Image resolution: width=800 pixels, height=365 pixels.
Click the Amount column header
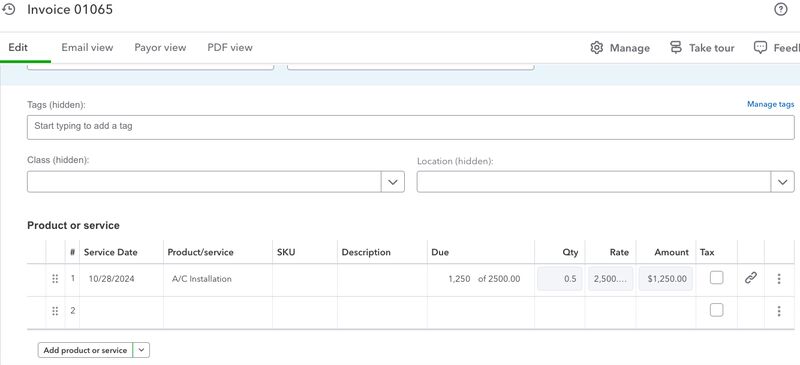coord(671,252)
